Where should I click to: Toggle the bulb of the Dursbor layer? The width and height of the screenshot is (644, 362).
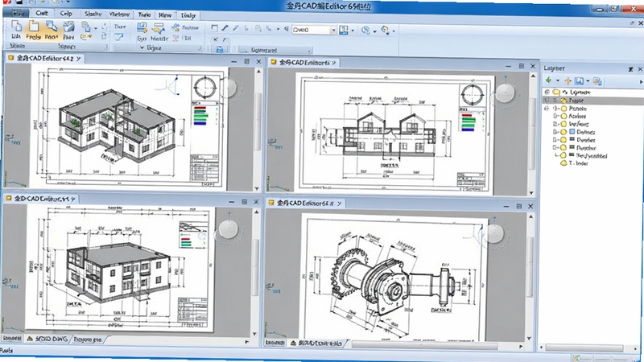564,147
